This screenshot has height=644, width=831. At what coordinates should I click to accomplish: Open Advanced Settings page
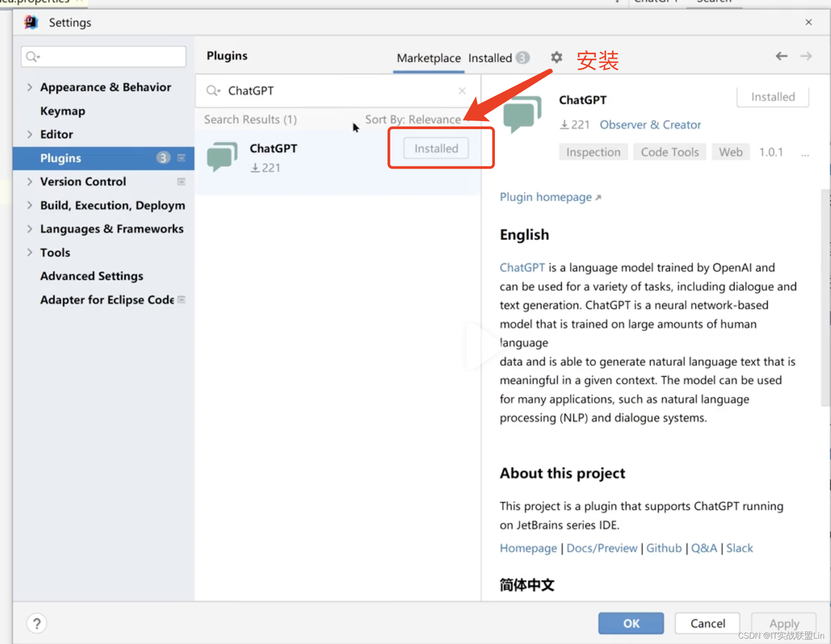92,276
